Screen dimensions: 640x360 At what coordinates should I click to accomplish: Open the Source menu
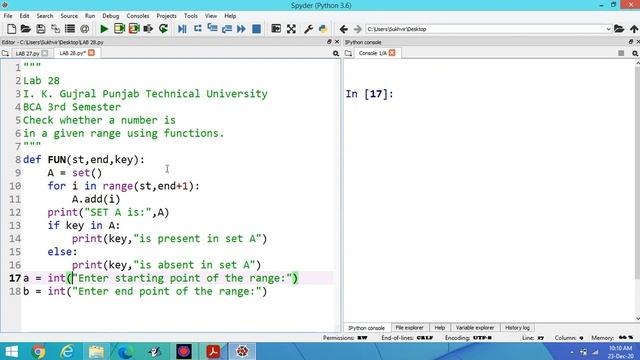(x=69, y=16)
